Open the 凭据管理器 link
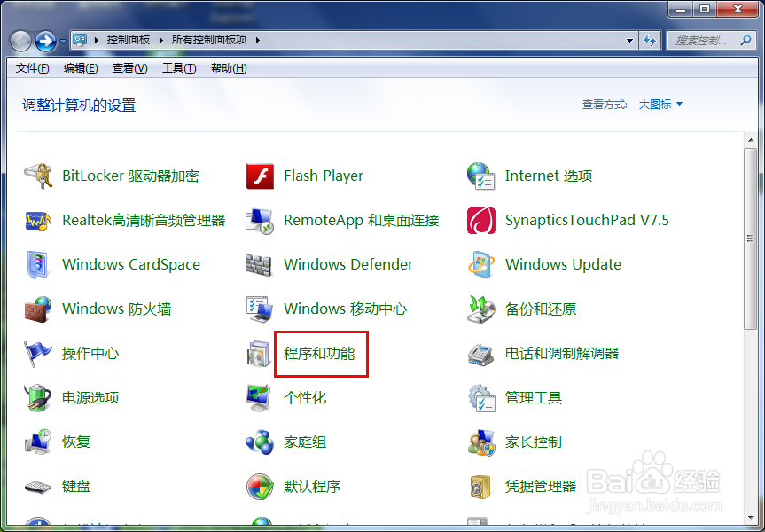This screenshot has width=765, height=532. tap(541, 487)
